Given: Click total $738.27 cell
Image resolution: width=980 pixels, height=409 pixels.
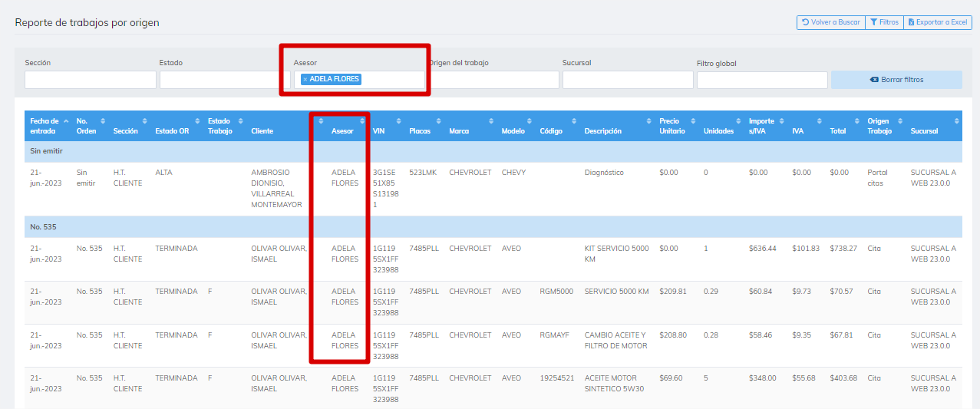Looking at the screenshot, I should click(x=843, y=249).
